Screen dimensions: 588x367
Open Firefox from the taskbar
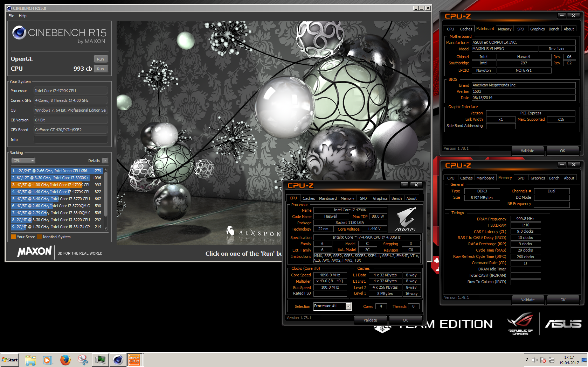point(65,360)
